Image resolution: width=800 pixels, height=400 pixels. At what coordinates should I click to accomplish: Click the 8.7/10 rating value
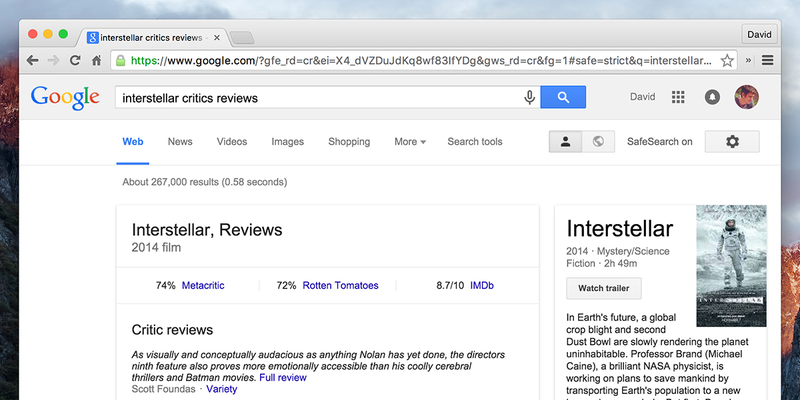point(450,285)
